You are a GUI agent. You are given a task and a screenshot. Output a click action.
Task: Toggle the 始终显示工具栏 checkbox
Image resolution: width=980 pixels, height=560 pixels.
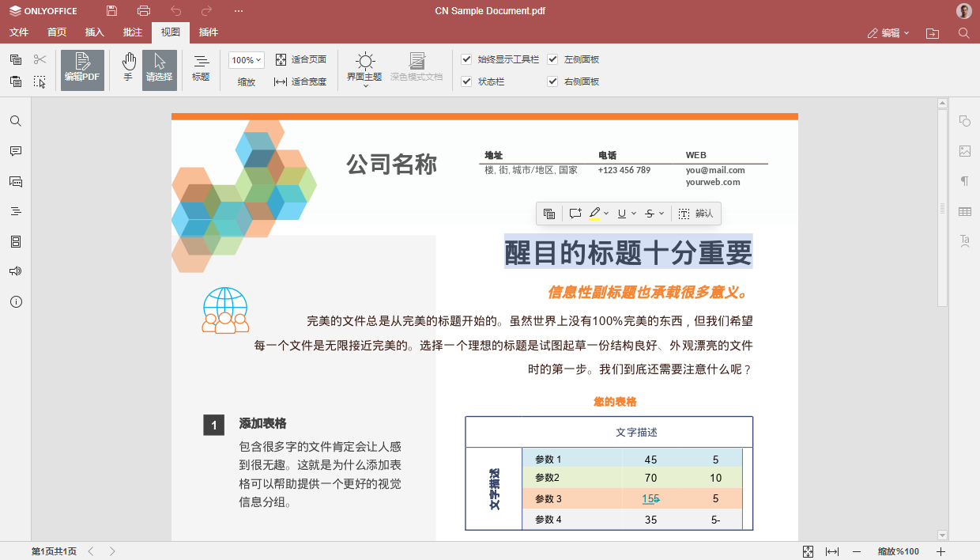pos(466,59)
